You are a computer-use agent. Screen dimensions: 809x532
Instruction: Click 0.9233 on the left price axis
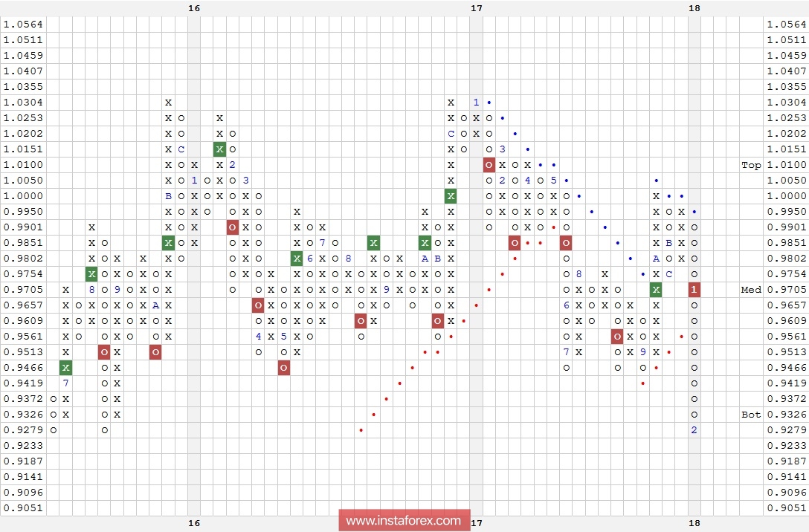[x=23, y=446]
